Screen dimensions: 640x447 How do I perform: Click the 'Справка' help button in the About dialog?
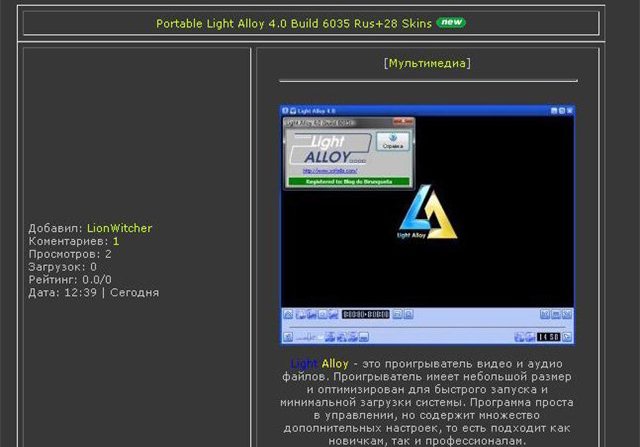(x=393, y=141)
